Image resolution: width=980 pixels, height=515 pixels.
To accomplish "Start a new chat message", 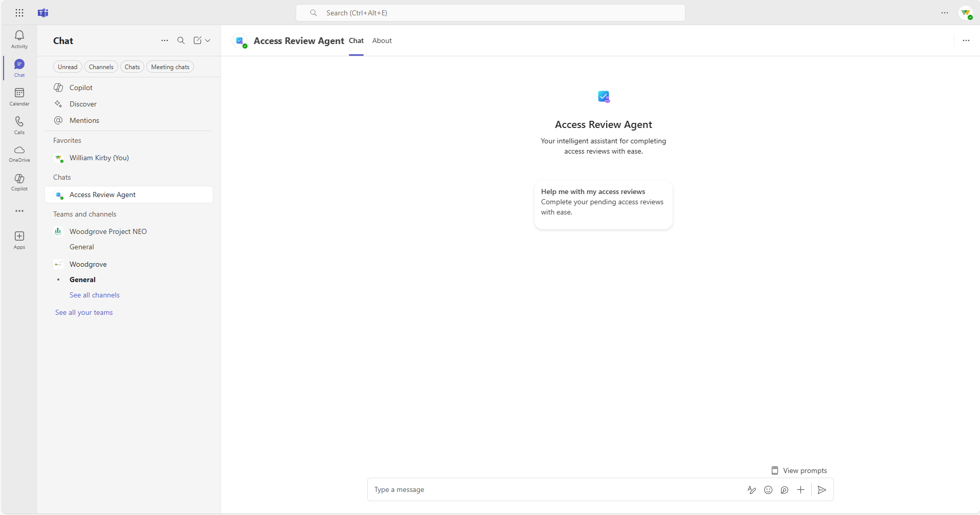I will pos(197,40).
